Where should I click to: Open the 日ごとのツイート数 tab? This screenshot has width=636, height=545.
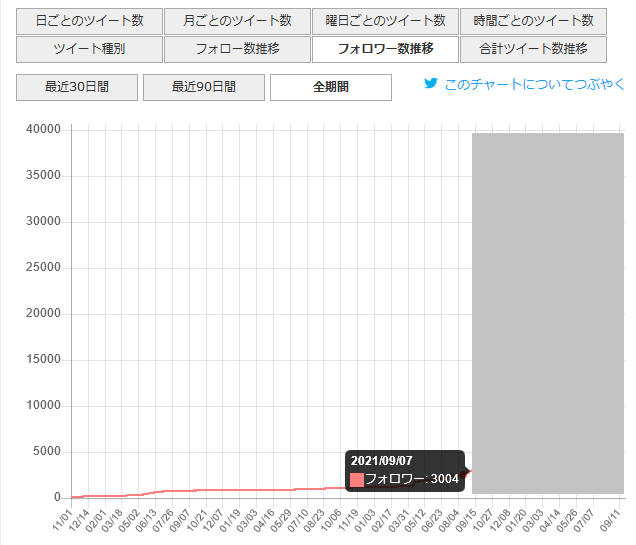click(88, 21)
